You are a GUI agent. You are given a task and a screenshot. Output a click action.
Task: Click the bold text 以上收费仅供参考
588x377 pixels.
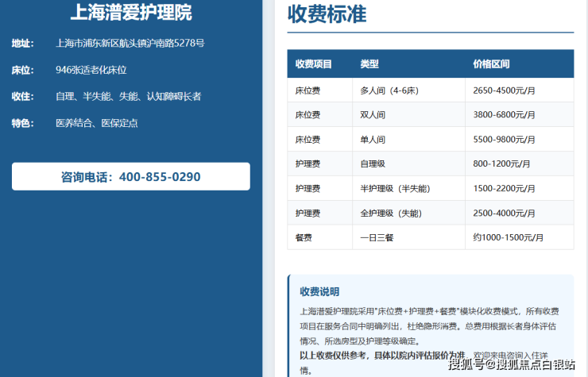tap(332, 356)
